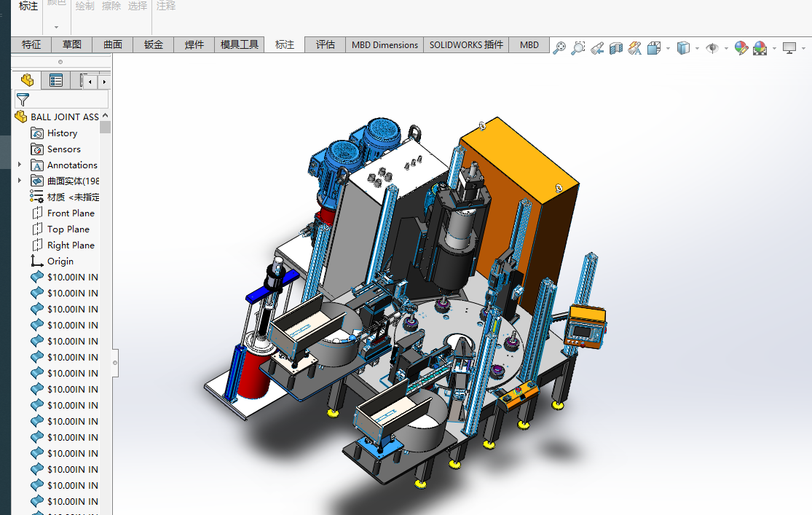Click the feature tree scrollbar up arrow
The image size is (812, 515).
coord(106,116)
